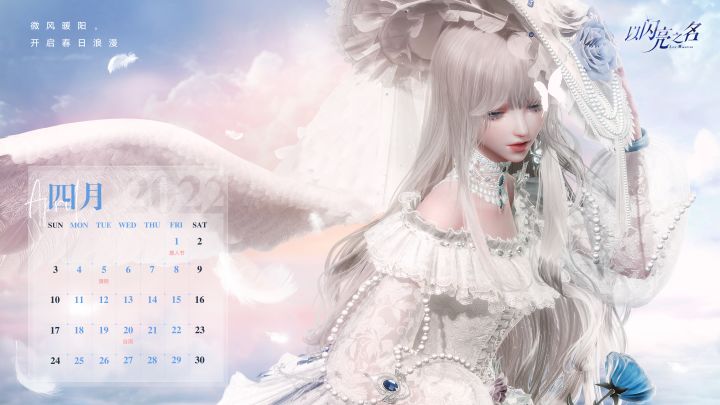This screenshot has width=720, height=405.
Task: Select date 26 in the calendar
Action: coord(104,360)
